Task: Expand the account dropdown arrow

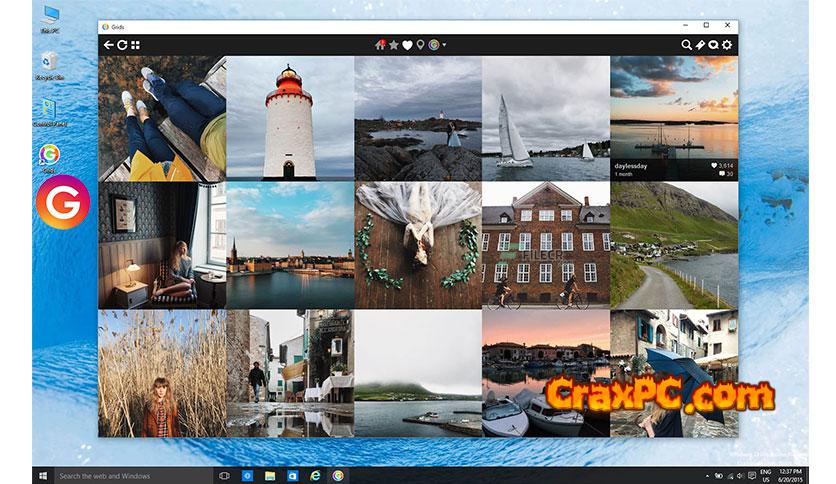Action: coord(444,45)
